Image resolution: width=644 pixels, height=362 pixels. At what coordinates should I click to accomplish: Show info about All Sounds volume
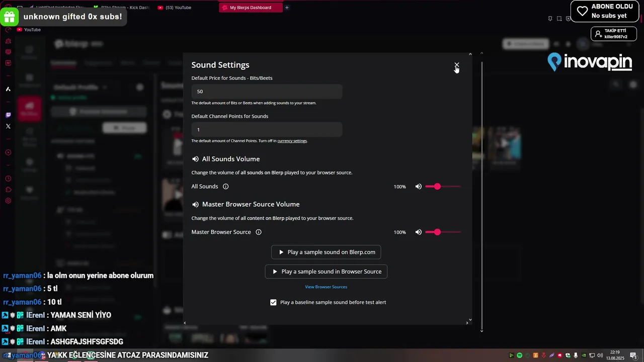click(225, 187)
